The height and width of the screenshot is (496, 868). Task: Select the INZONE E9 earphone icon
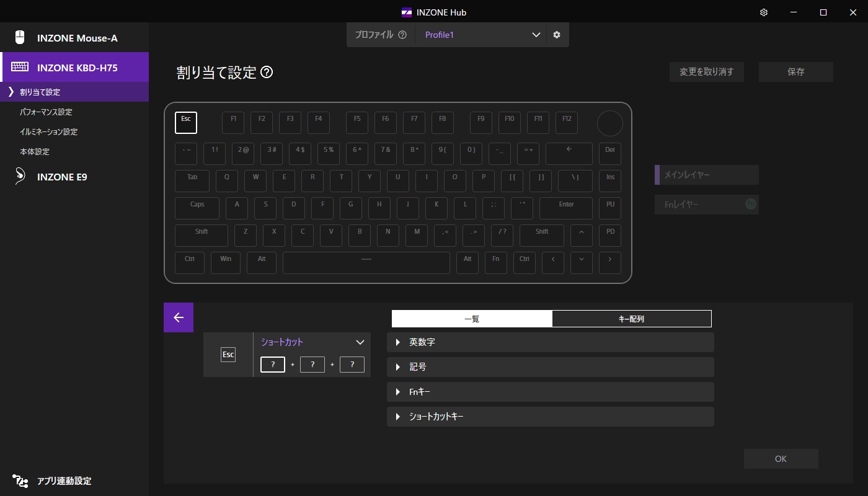[20, 177]
